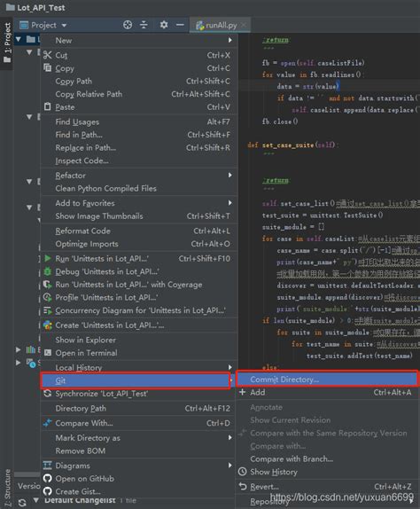Select Clean Python Compiled Files entry
This screenshot has height=509, width=420.
click(139, 188)
